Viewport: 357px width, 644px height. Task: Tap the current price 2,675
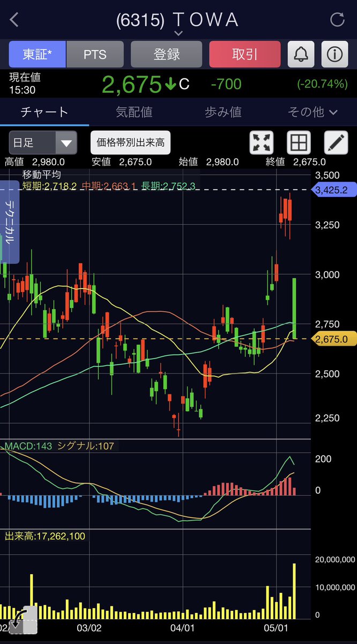pyautogui.click(x=131, y=84)
